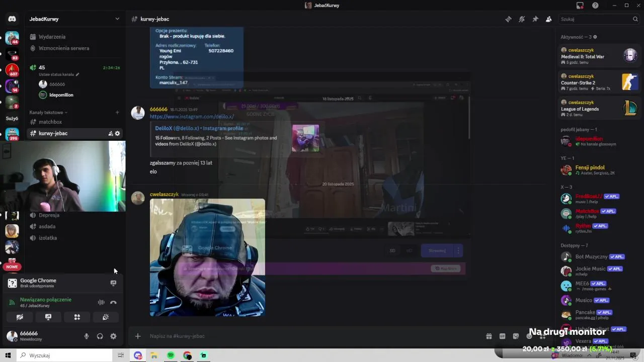The image size is (644, 362).
Task: Open activity settings gear beside Aktywność
Action: (595, 37)
